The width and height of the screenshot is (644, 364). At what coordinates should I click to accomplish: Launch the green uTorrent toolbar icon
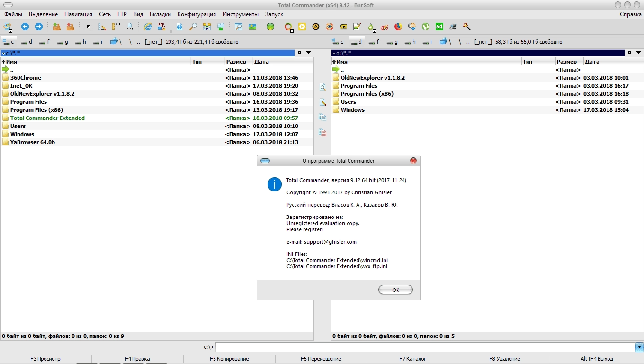coord(426,27)
